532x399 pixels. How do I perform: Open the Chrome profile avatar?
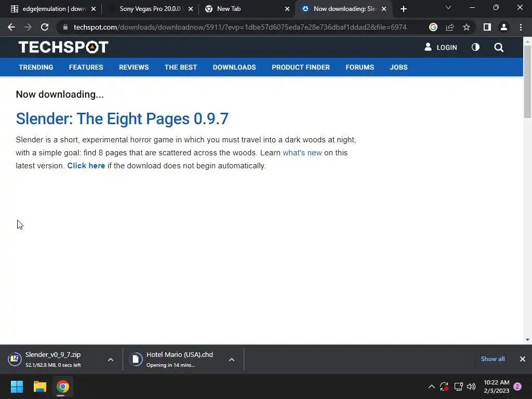pos(504,27)
